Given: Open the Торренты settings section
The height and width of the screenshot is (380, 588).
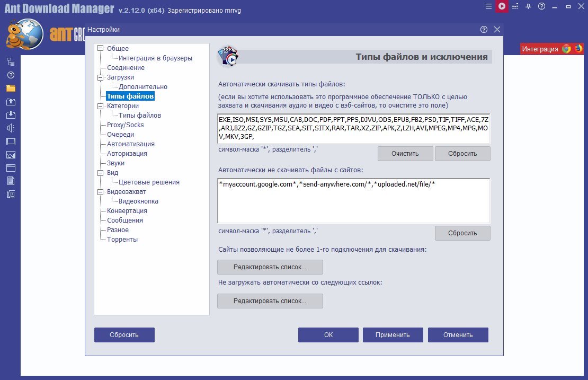Looking at the screenshot, I should (x=122, y=240).
